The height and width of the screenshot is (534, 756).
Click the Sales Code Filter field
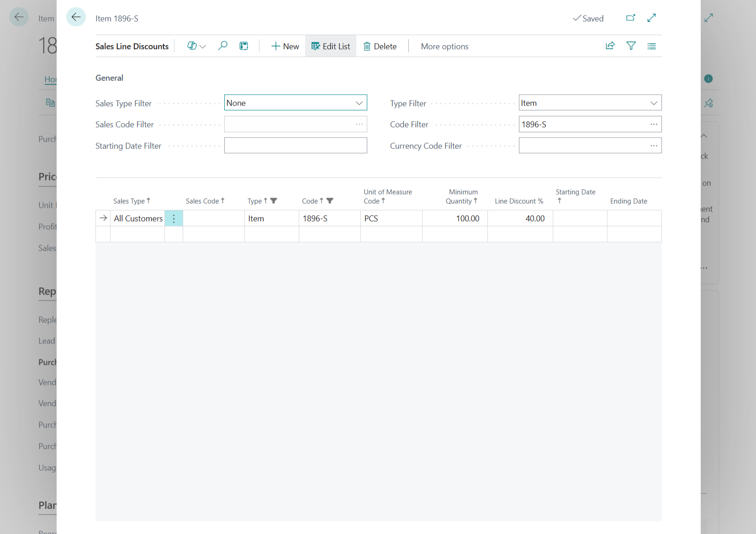(296, 124)
